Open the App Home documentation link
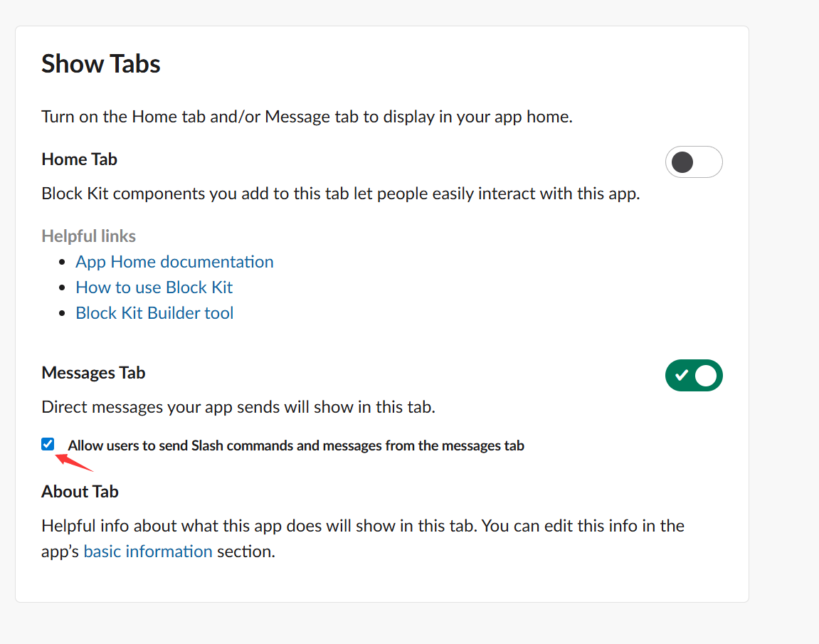Image resolution: width=819 pixels, height=644 pixels. tap(174, 262)
